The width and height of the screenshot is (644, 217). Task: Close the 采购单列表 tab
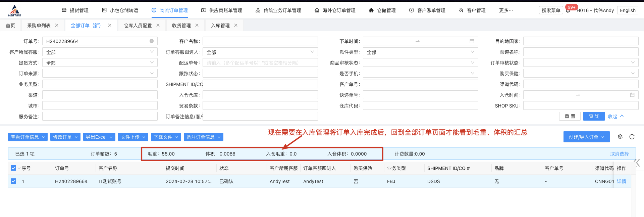pyautogui.click(x=57, y=25)
